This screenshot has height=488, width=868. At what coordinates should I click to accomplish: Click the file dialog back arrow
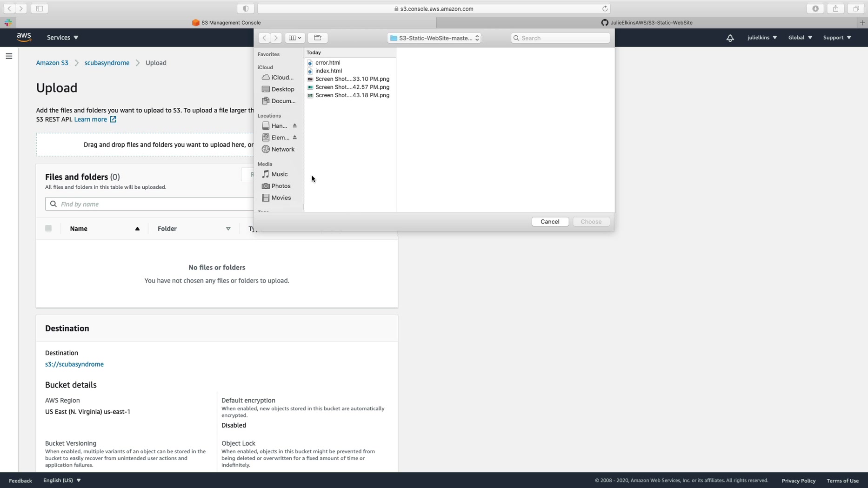tap(264, 38)
